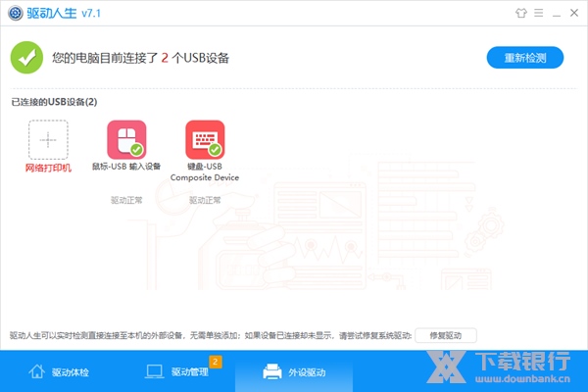Add a network printer via plus box
588x392 pixels.
point(48,140)
